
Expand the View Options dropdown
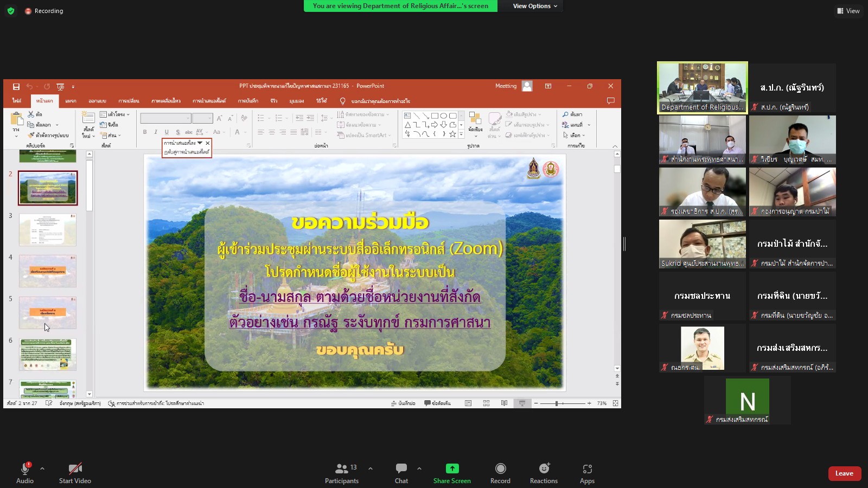(x=535, y=6)
